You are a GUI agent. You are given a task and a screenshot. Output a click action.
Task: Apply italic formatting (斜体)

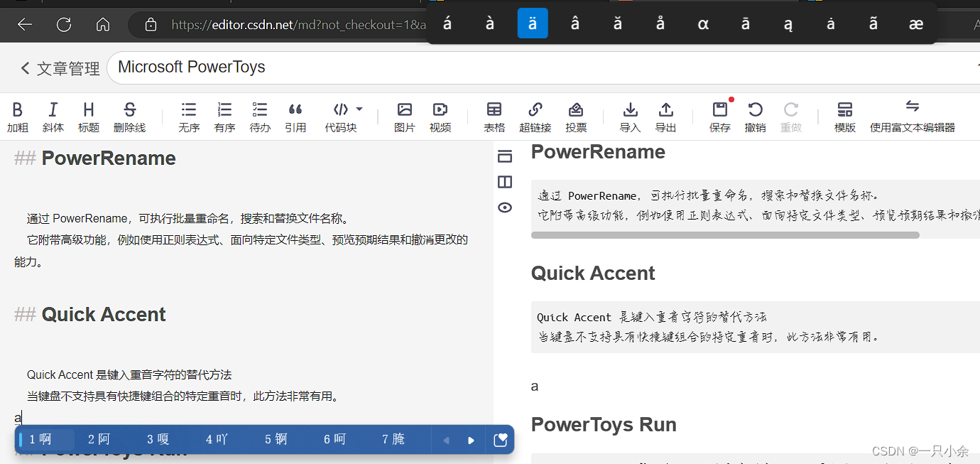pos(53,117)
